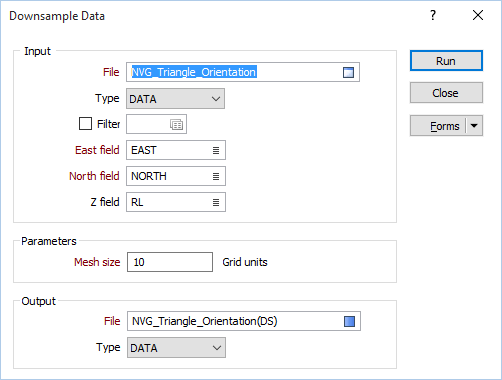Click the 'Mesh size' label
502x380 pixels.
(x=97, y=262)
